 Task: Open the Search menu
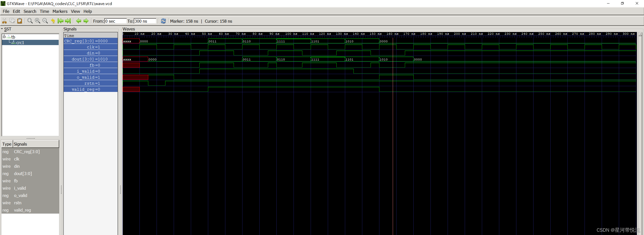30,11
